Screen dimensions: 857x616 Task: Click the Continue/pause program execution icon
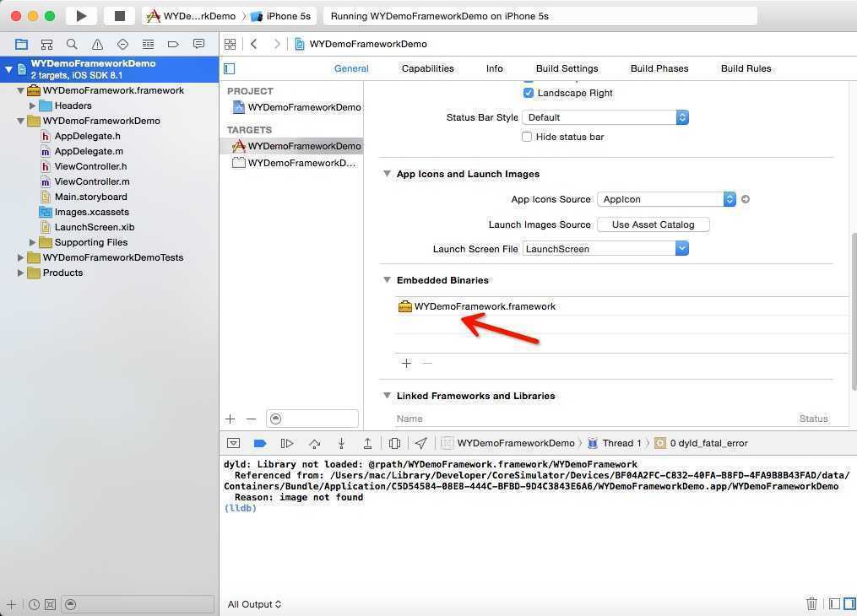(x=287, y=443)
